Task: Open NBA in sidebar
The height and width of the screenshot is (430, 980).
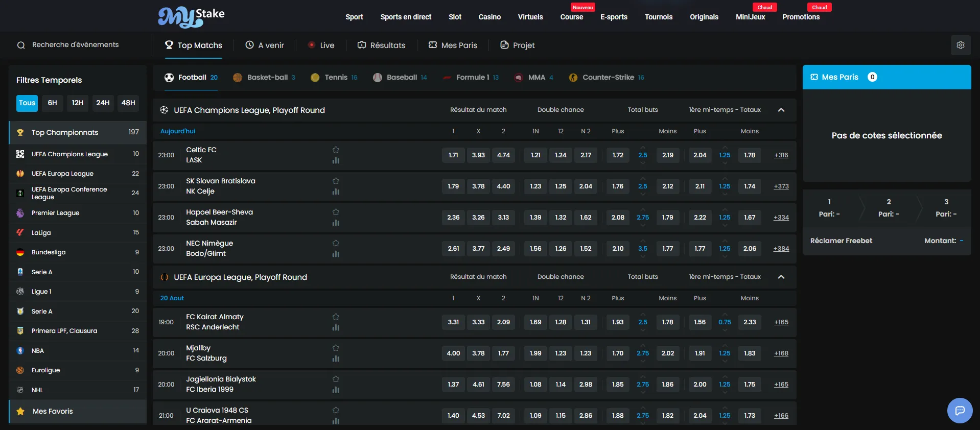Action: pyautogui.click(x=78, y=351)
